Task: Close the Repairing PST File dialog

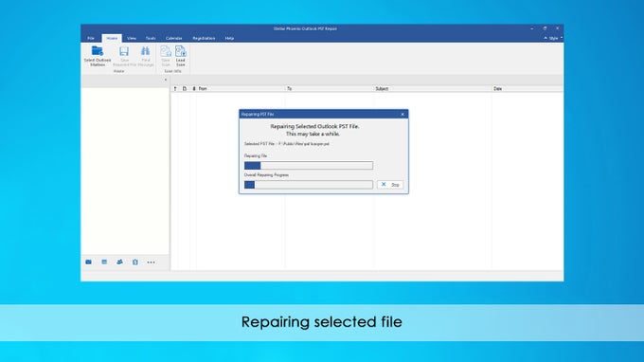Action: [402, 115]
